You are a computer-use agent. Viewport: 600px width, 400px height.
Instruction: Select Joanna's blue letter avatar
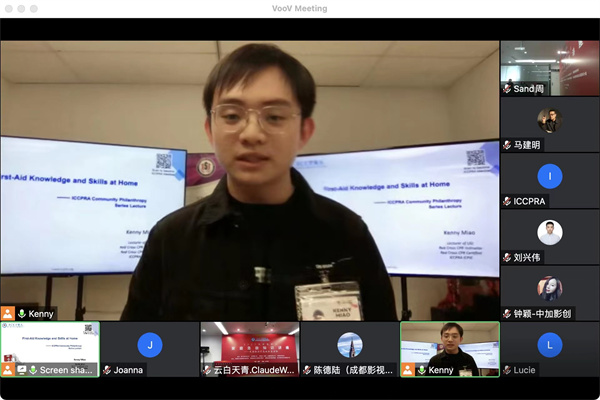[150, 345]
